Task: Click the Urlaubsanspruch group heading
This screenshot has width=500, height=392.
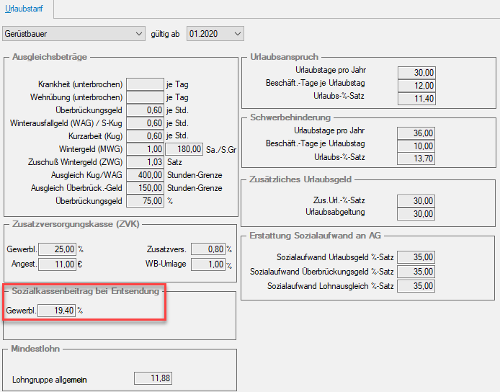Action: [x=284, y=57]
